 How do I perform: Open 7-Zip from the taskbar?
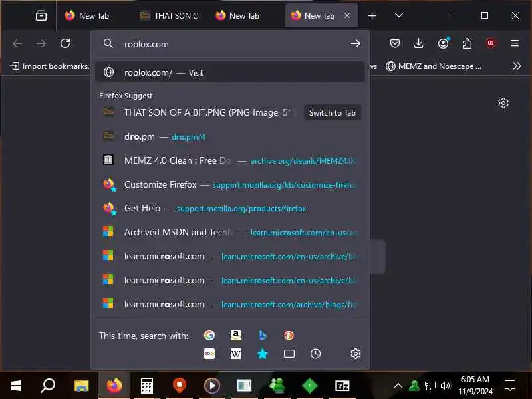pos(342,386)
